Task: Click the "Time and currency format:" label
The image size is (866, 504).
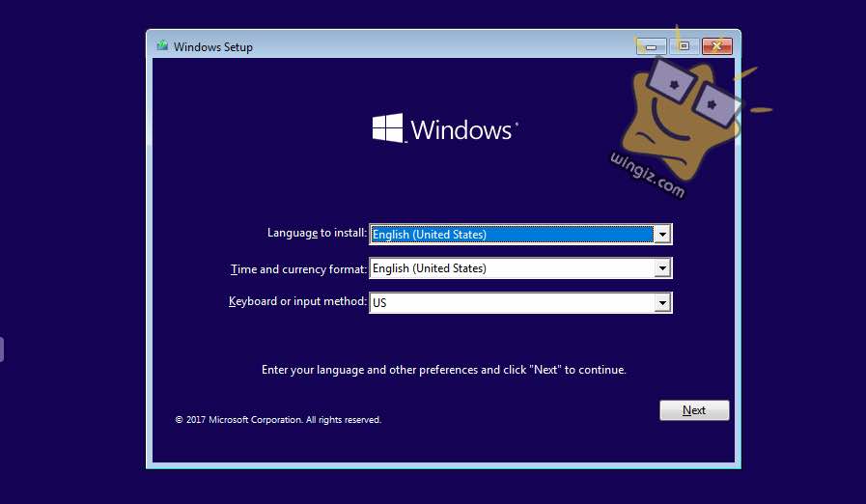Action: (298, 269)
